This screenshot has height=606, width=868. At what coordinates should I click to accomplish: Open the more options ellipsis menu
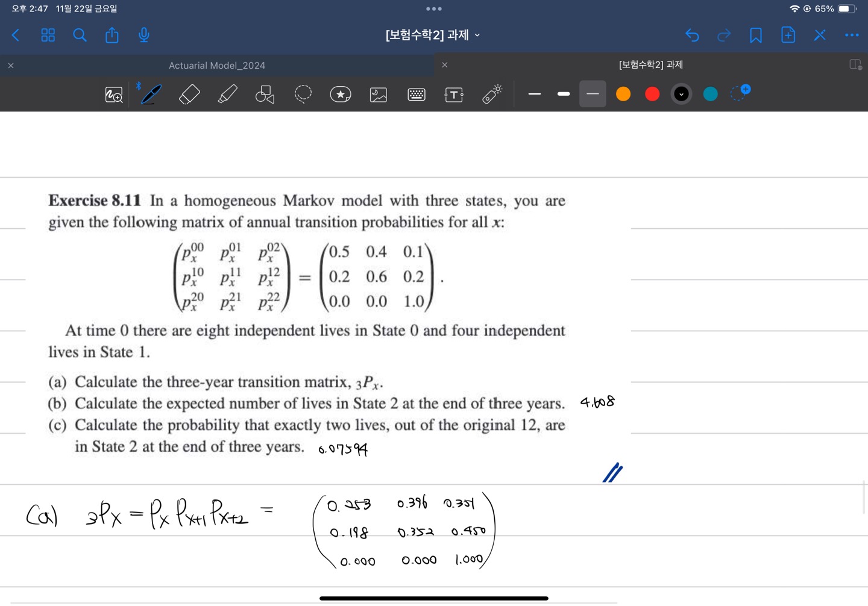(852, 35)
